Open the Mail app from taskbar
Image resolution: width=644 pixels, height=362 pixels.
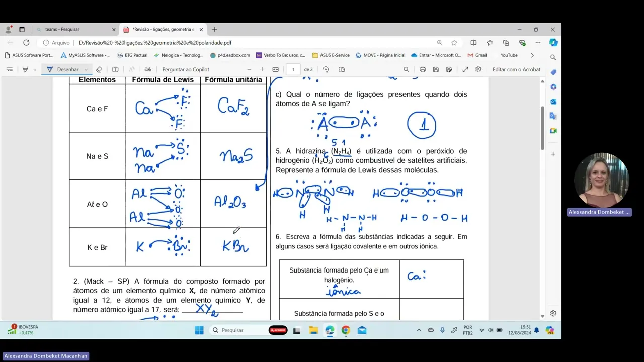tap(362, 330)
